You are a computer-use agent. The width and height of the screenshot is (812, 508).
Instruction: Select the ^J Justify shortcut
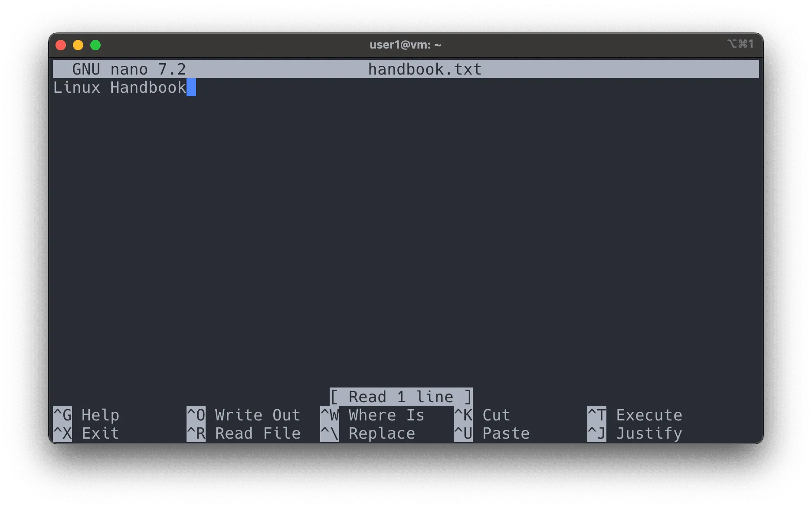pos(635,433)
